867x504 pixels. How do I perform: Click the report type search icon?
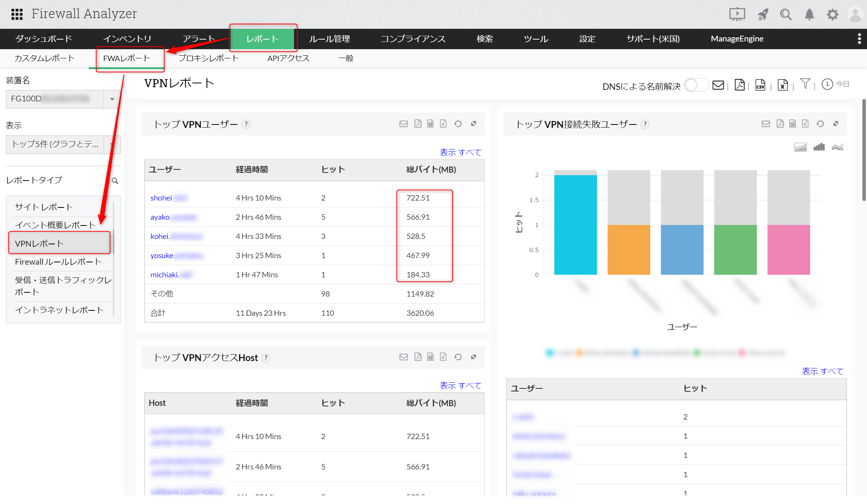(x=115, y=181)
